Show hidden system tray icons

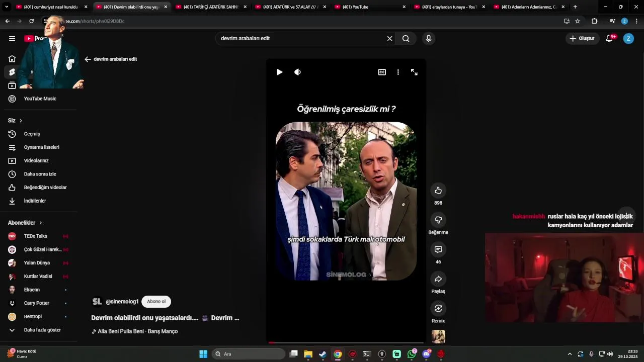[570, 354]
